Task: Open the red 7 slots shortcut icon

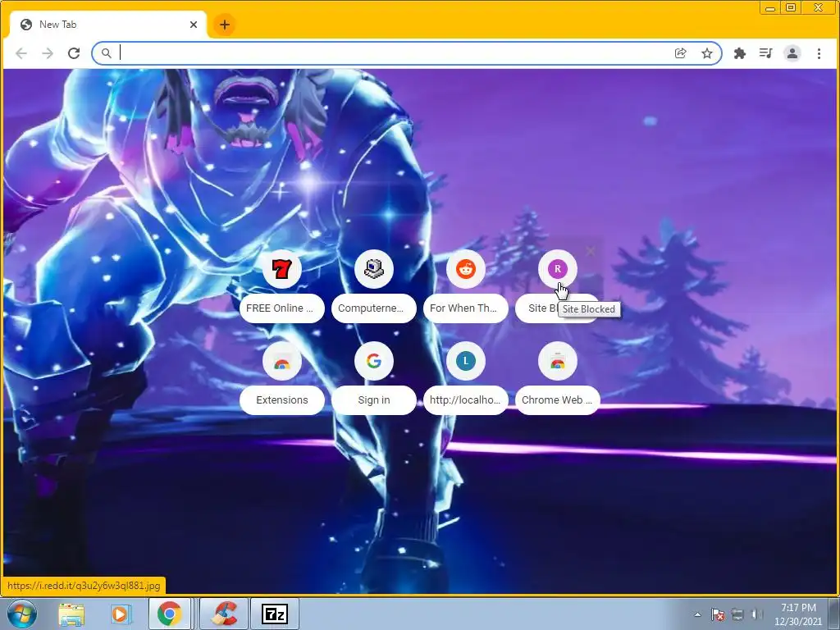Action: point(282,269)
